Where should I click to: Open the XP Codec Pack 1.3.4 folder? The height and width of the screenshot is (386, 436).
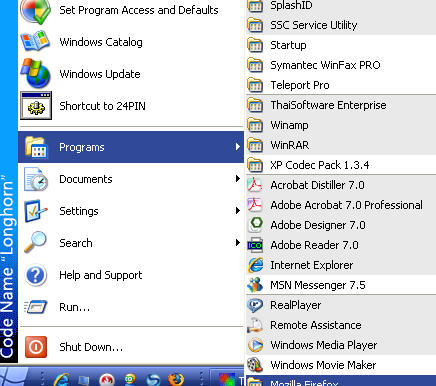(341, 165)
